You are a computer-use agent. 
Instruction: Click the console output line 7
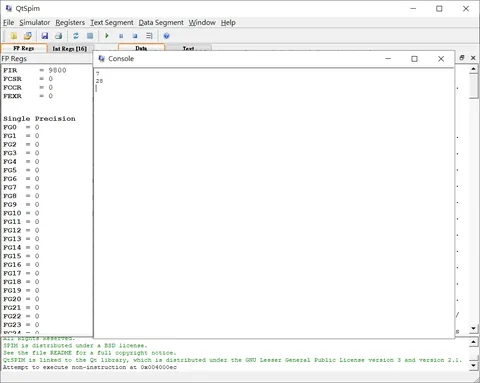[98, 74]
